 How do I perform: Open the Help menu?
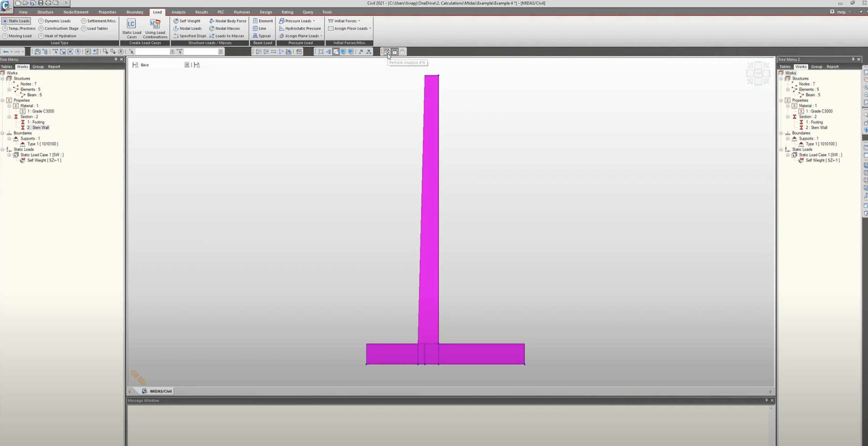(x=841, y=12)
